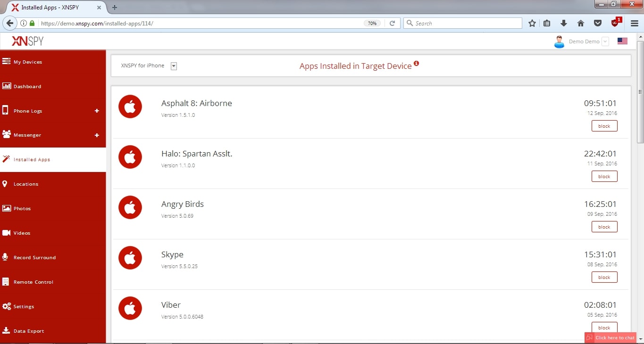Click the site information icon
The width and height of the screenshot is (644, 344).
tap(24, 23)
